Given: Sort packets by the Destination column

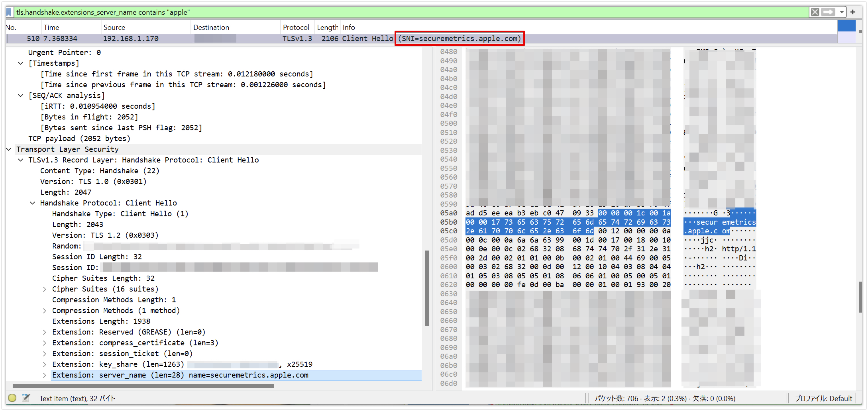Looking at the screenshot, I should (x=235, y=27).
